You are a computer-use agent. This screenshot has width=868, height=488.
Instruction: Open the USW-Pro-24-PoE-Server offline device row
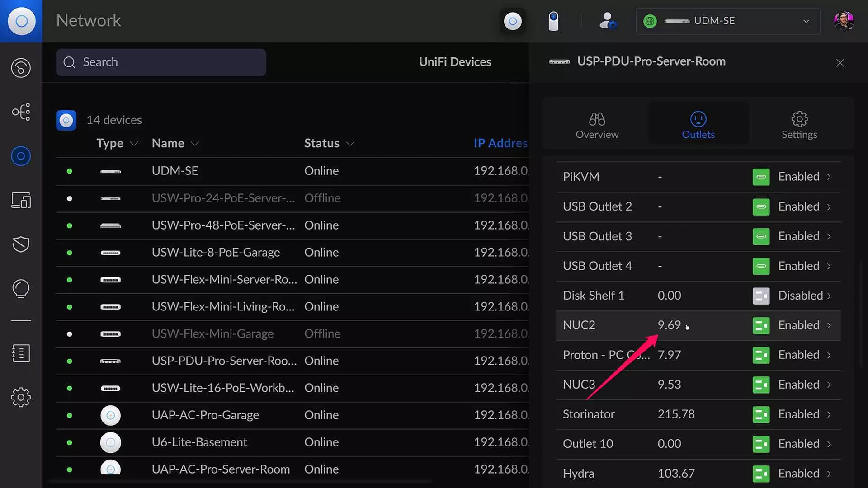292,198
